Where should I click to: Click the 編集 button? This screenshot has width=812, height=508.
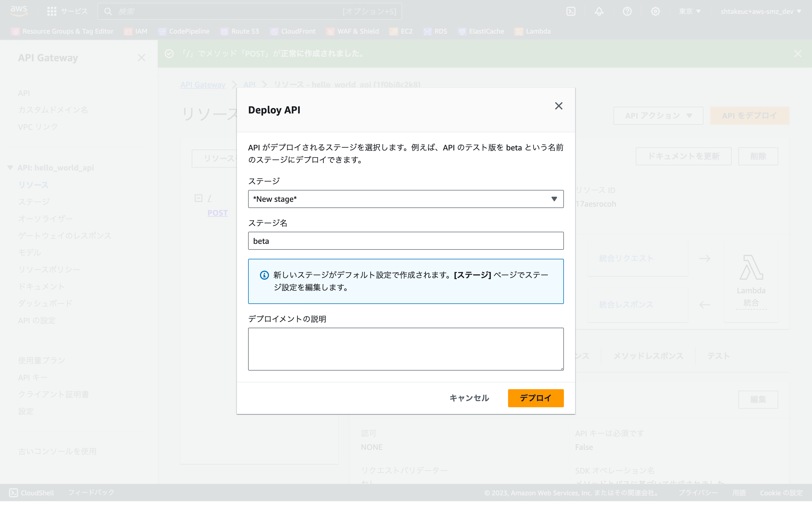(758, 399)
